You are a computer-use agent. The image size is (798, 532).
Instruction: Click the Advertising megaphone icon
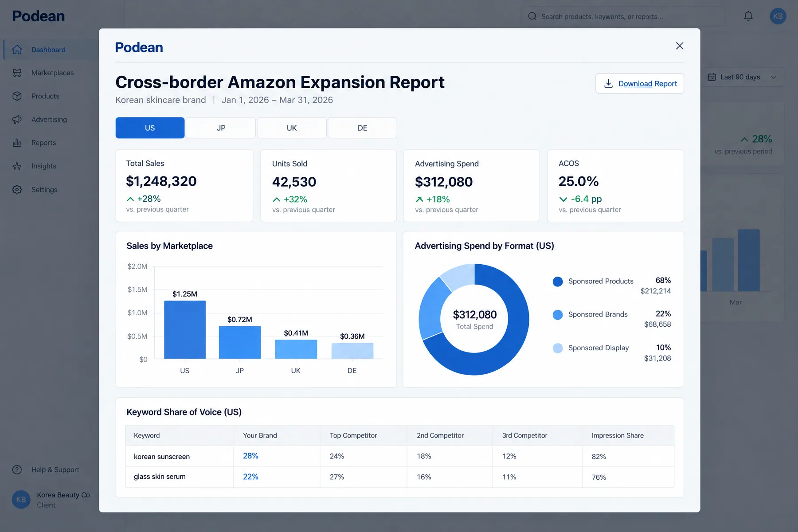pos(17,119)
